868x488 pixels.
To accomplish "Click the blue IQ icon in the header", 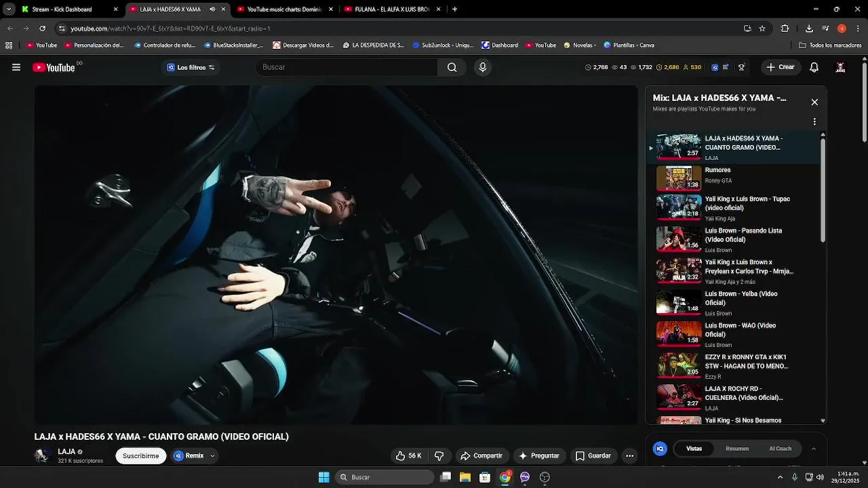I will click(715, 67).
